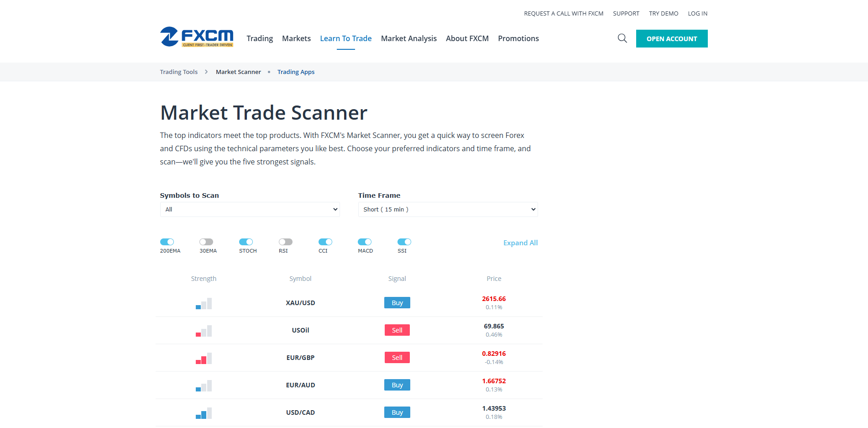Go to Trading Tools breadcrumb
This screenshot has height=428, width=868.
[179, 72]
